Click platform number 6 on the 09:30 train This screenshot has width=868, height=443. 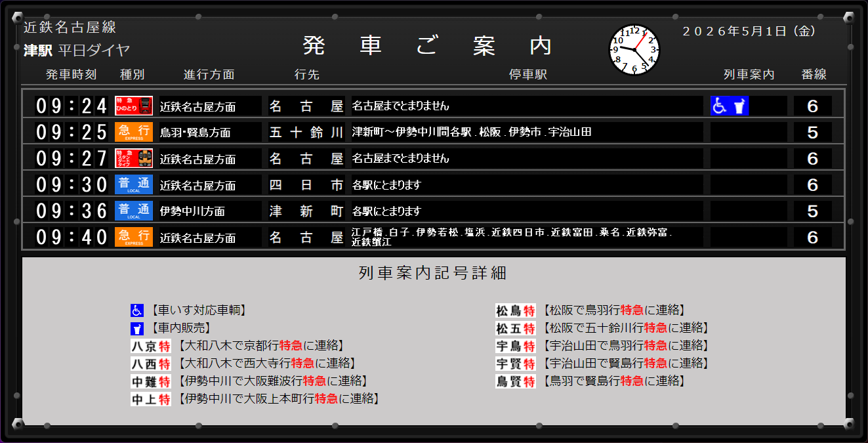[812, 185]
